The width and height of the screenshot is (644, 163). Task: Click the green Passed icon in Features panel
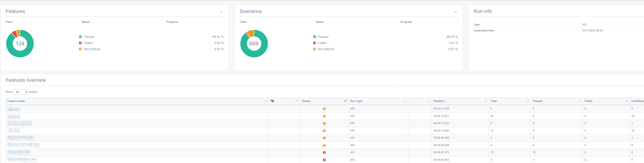80,37
